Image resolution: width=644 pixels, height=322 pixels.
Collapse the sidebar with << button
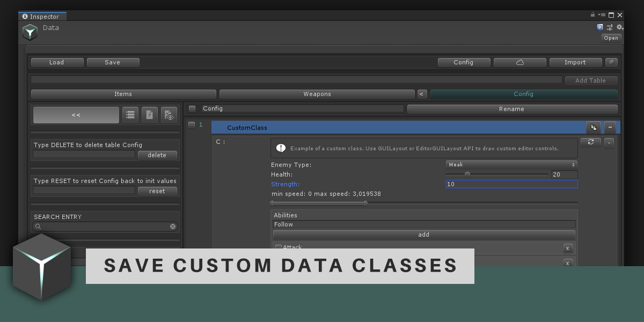click(x=76, y=115)
